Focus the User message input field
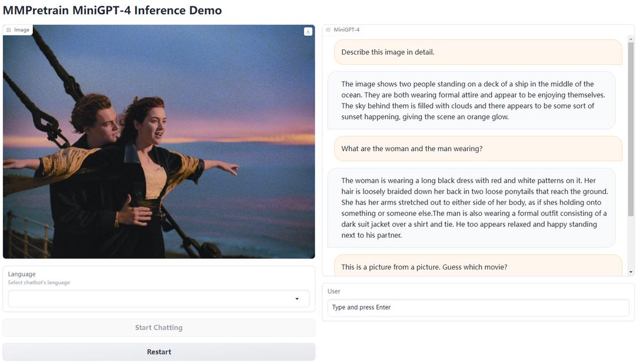Image resolution: width=637 pixels, height=364 pixels. pyautogui.click(x=478, y=307)
